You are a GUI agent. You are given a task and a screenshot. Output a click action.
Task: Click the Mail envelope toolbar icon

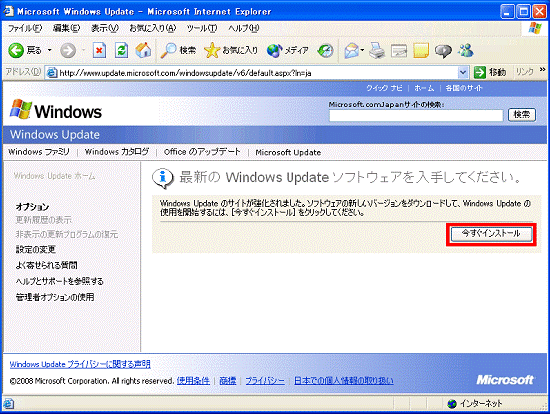(x=351, y=51)
